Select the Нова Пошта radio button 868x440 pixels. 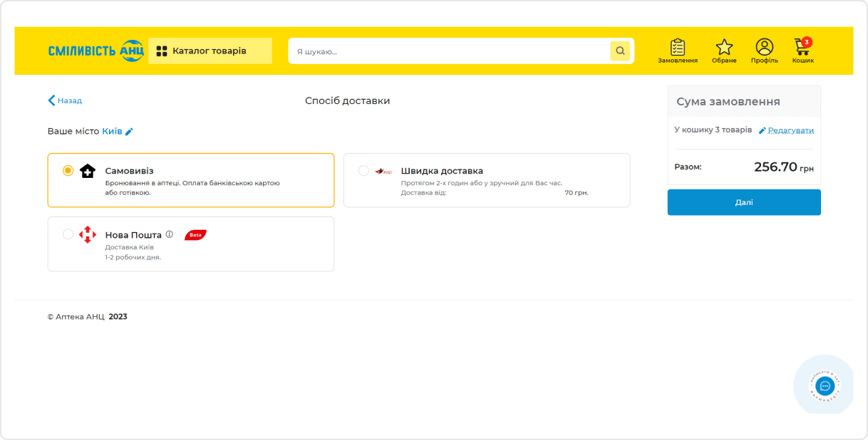coord(68,234)
